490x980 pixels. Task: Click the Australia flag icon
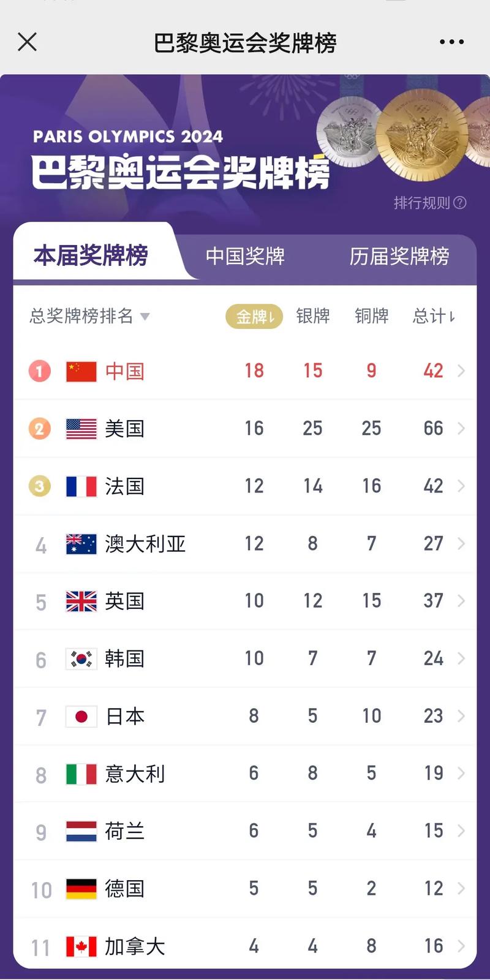(80, 543)
